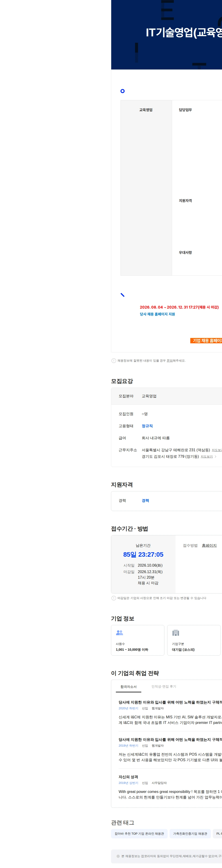Click the info icon beside 채용정보에 잘못된 내용
This screenshot has width=222, height=868.
pos(114,360)
